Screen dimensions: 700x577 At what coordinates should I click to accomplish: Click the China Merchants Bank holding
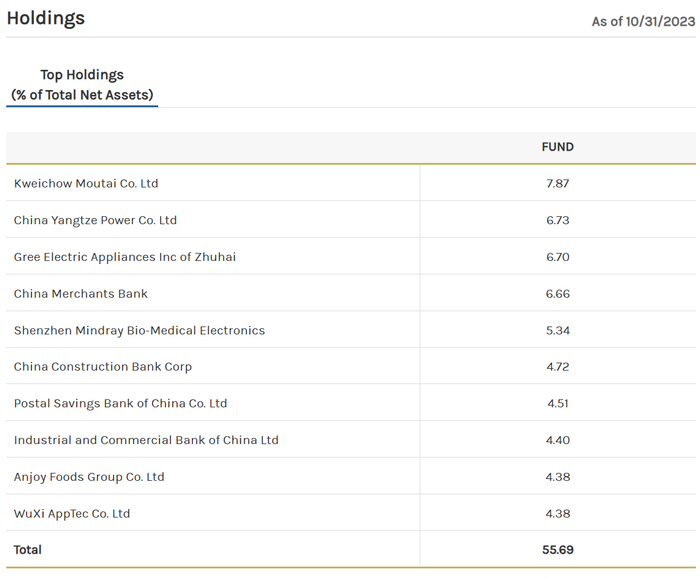point(81,294)
